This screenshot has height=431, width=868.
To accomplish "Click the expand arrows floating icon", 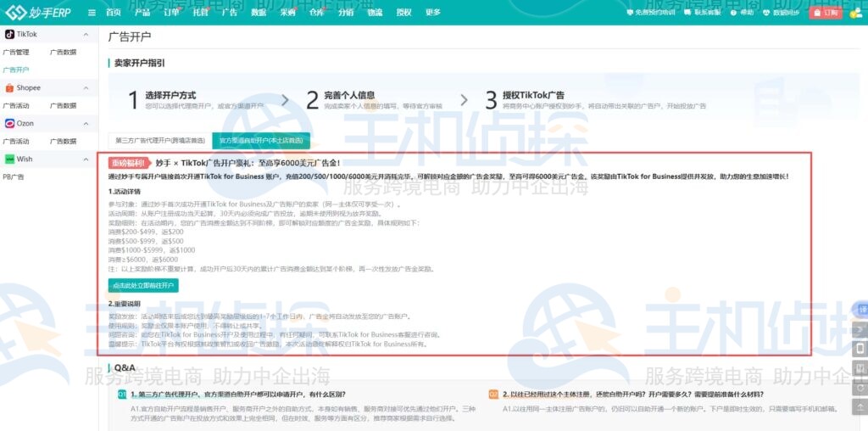I will (x=860, y=330).
